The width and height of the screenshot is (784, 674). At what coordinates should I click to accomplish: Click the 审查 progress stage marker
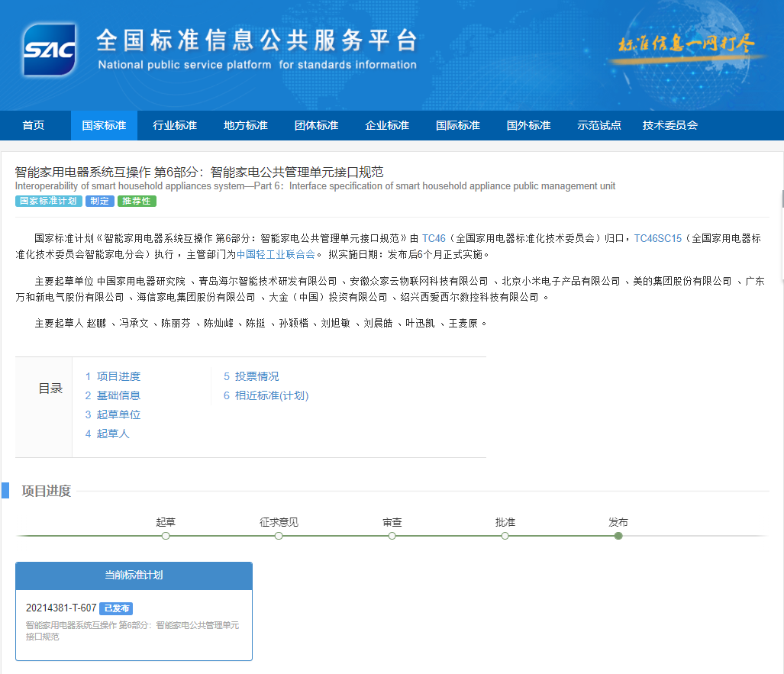pyautogui.click(x=392, y=536)
